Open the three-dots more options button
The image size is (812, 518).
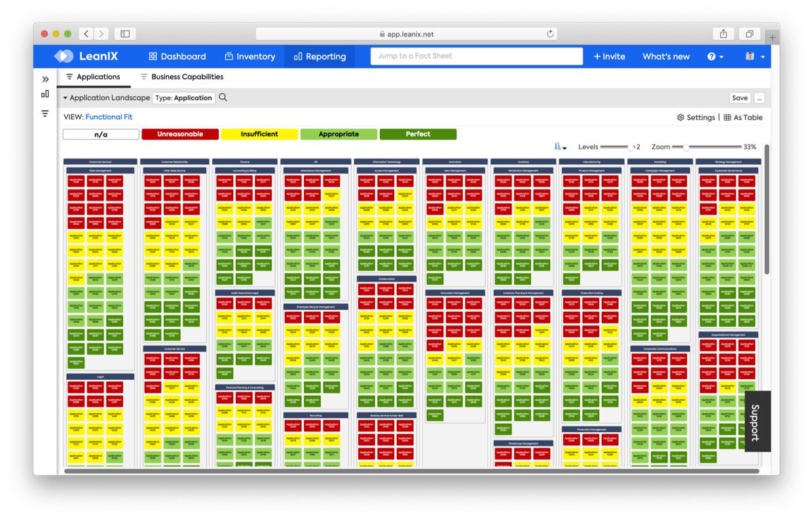(759, 98)
